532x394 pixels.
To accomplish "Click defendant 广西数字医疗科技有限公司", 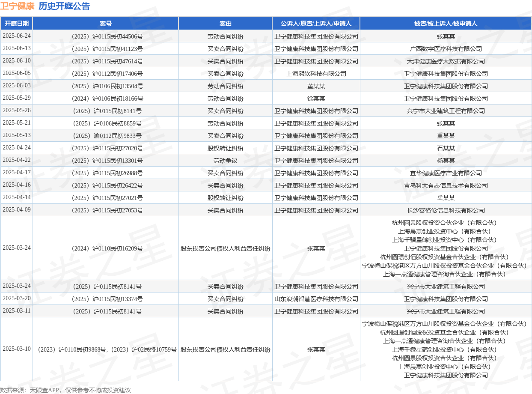I will (x=446, y=49).
